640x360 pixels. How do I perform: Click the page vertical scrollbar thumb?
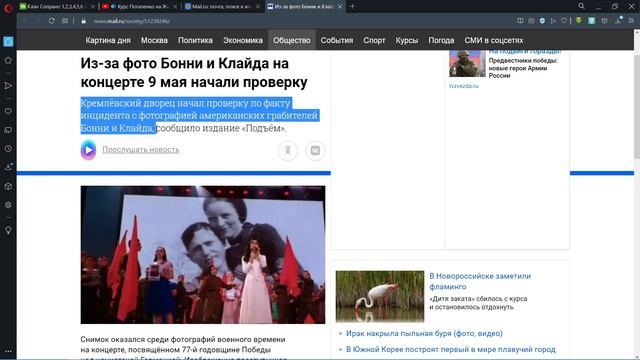(637, 107)
